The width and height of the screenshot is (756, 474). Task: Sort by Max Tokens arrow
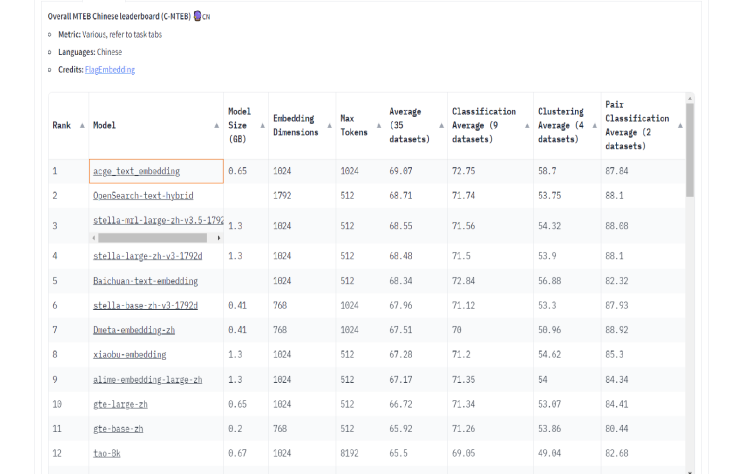pyautogui.click(x=379, y=125)
